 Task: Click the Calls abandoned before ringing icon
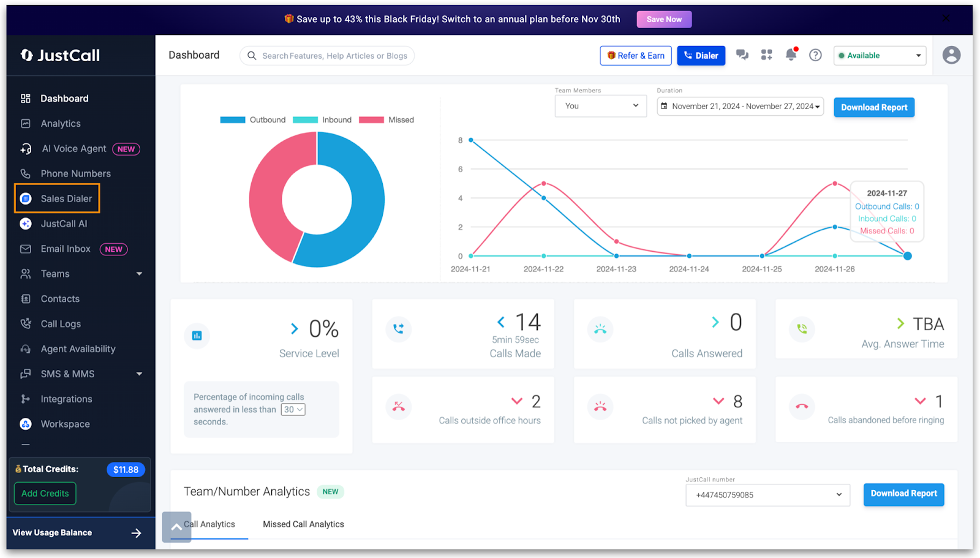[802, 406]
